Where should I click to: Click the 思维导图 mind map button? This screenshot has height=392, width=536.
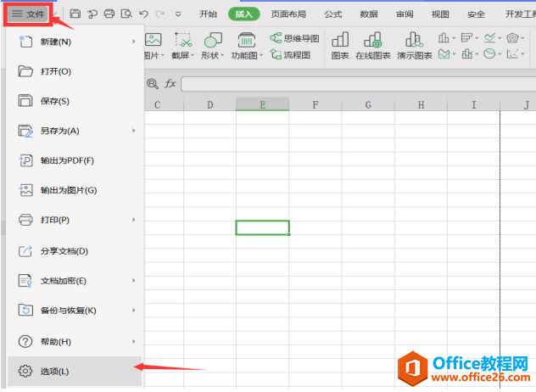(x=294, y=38)
